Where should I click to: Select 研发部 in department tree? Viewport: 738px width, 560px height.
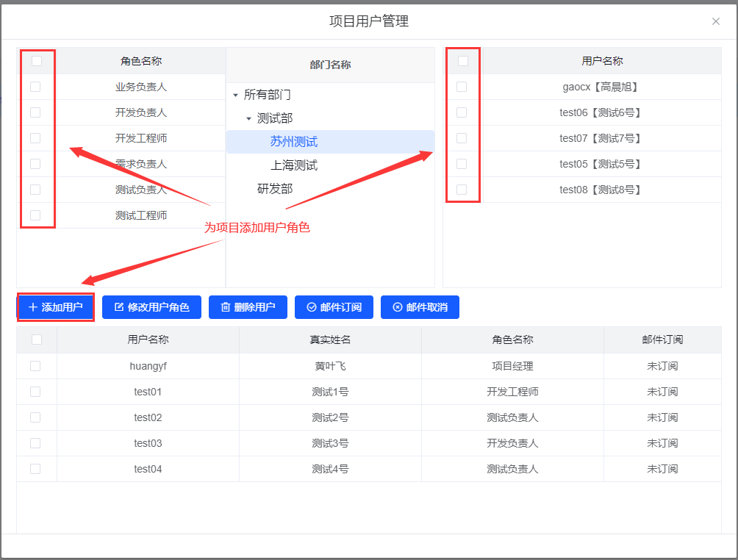(275, 189)
